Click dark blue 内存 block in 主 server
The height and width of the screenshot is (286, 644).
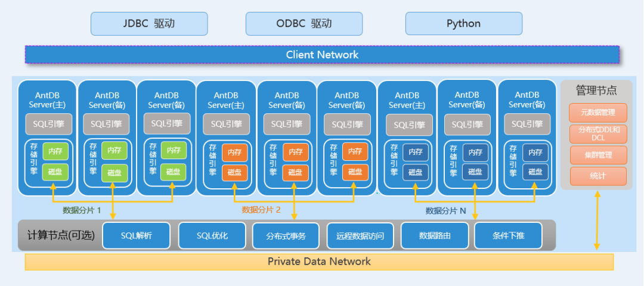[415, 152]
